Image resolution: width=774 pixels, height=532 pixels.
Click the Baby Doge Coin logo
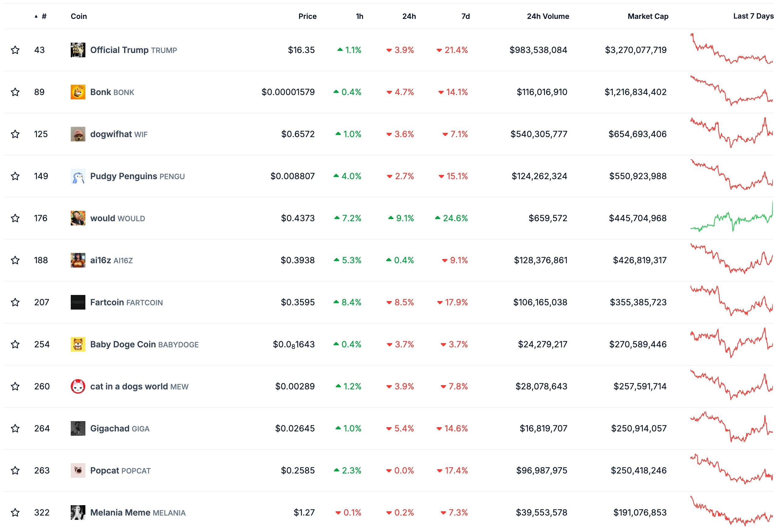(x=78, y=344)
